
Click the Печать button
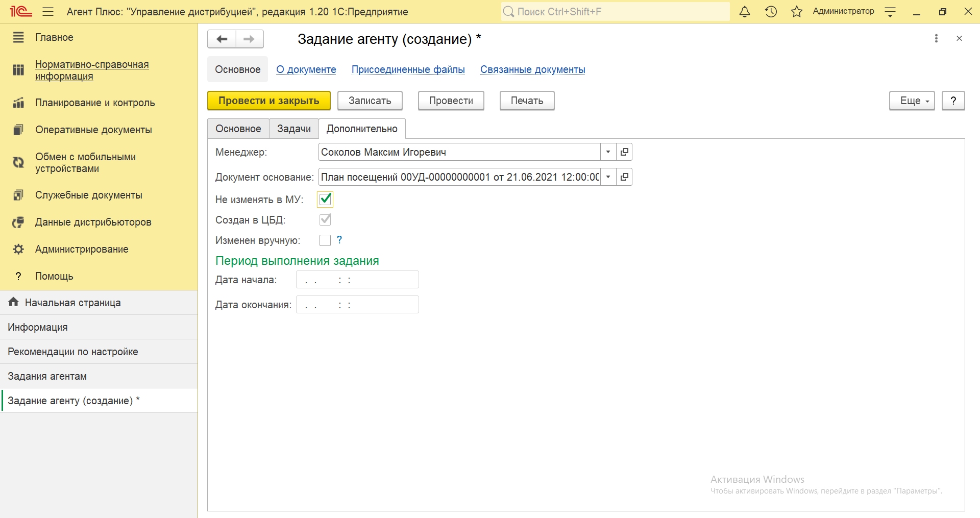(527, 101)
